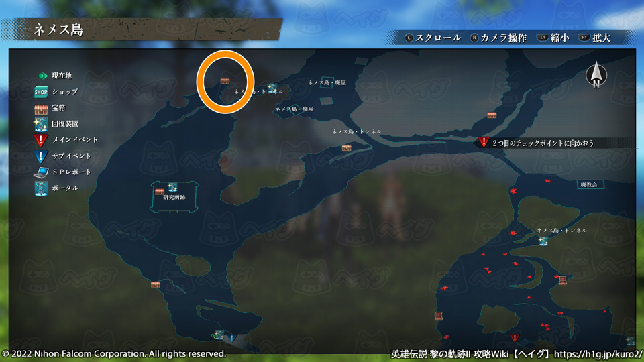The width and height of the screenshot is (644, 362).
Task: Select the treasure chest on the southwest shore
Action: pyautogui.click(x=156, y=284)
